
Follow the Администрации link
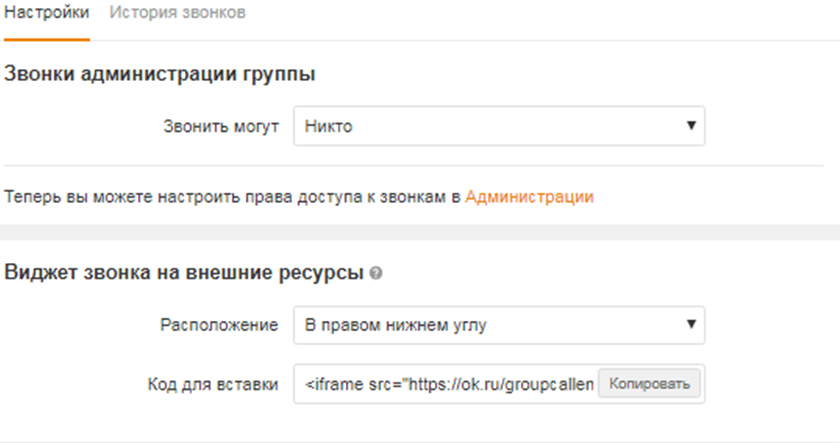tap(529, 197)
